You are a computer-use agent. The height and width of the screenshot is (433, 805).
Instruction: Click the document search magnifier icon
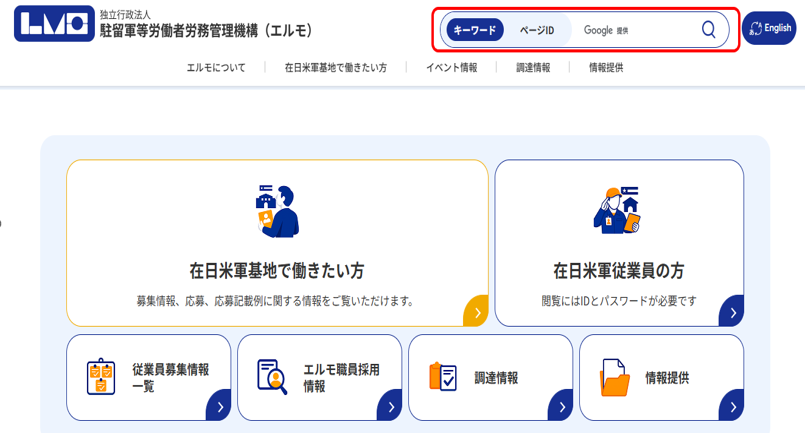tap(271, 377)
